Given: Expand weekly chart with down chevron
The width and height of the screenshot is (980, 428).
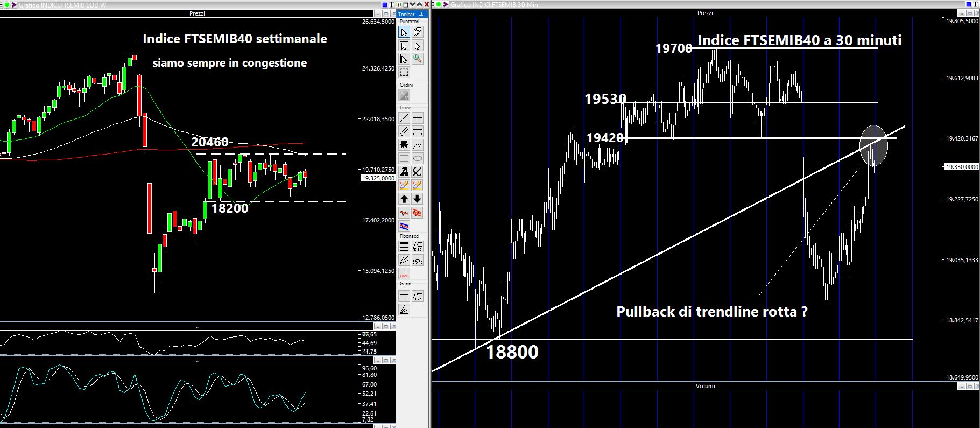Looking at the screenshot, I should [x=413, y=4].
